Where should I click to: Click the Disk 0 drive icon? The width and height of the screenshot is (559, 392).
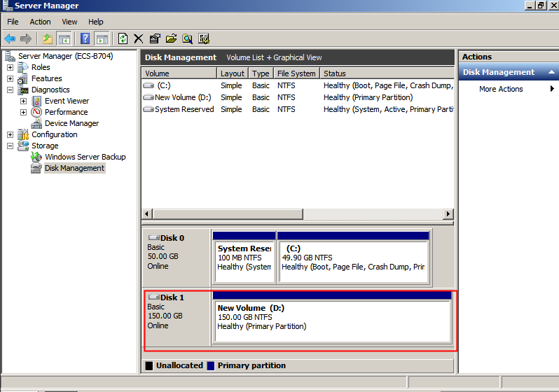click(154, 237)
